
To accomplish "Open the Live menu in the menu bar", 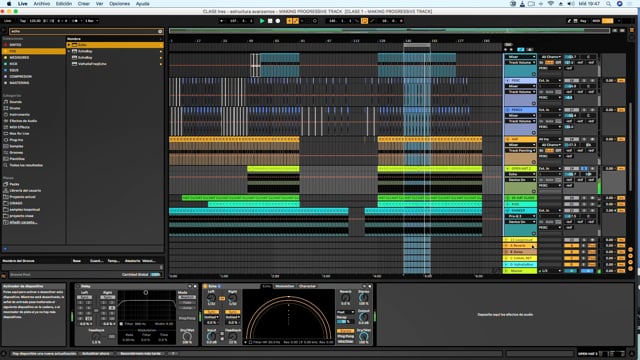I will [22, 4].
